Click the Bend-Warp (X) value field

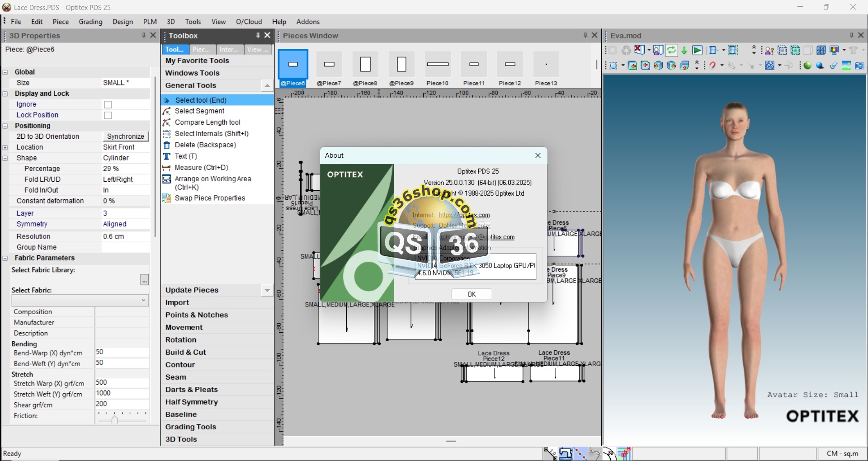point(122,352)
